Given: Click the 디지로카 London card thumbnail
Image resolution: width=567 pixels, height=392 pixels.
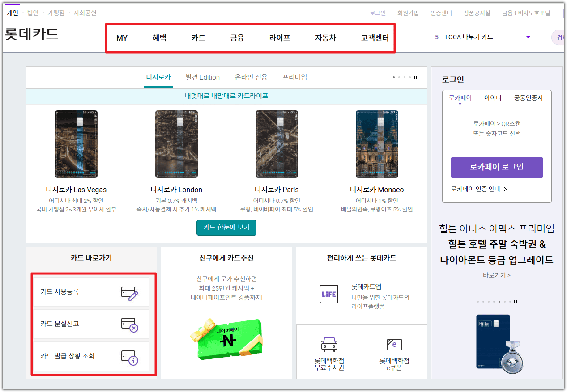Looking at the screenshot, I should tap(176, 143).
